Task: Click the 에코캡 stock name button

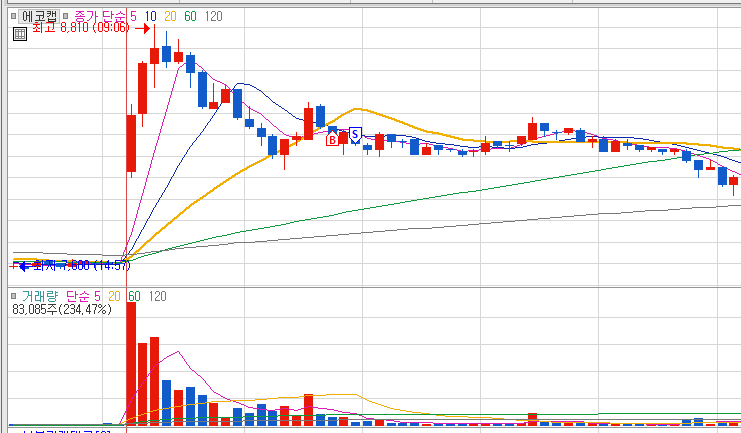Action: coord(39,16)
